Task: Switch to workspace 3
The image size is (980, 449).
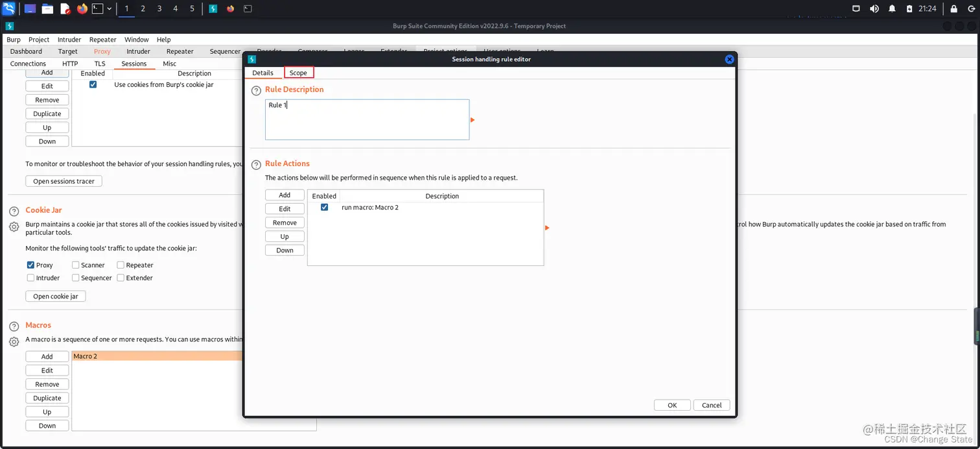Action: [159, 9]
